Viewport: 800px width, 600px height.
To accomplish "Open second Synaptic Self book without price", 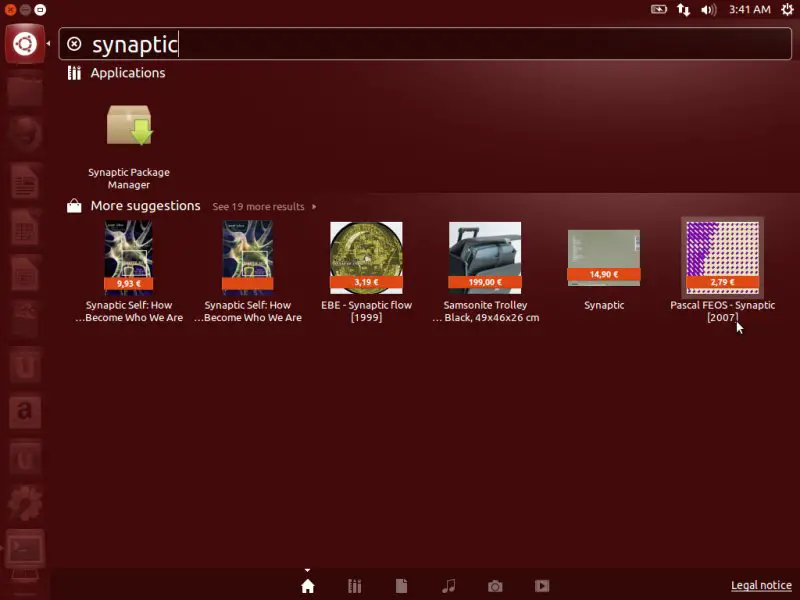I will click(247, 258).
